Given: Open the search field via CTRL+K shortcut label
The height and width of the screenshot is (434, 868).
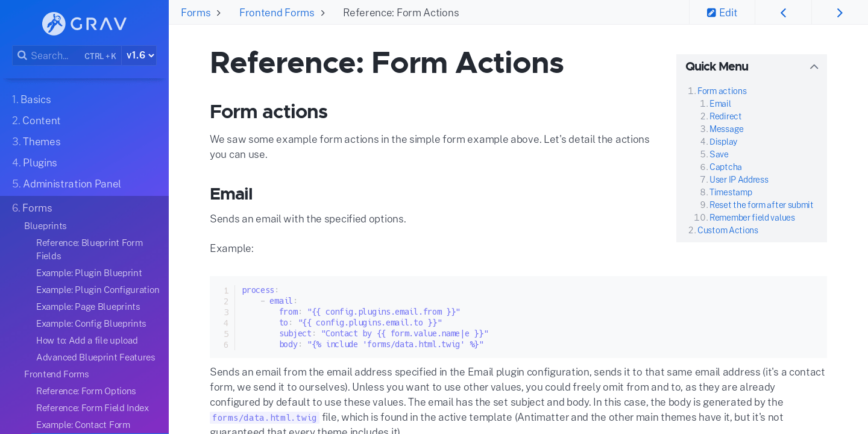Looking at the screenshot, I should point(100,55).
